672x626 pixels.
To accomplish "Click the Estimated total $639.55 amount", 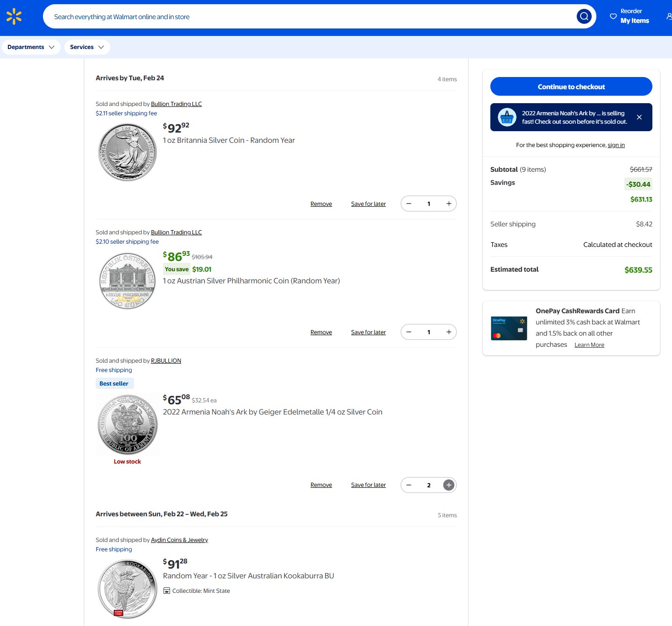I will click(x=638, y=270).
